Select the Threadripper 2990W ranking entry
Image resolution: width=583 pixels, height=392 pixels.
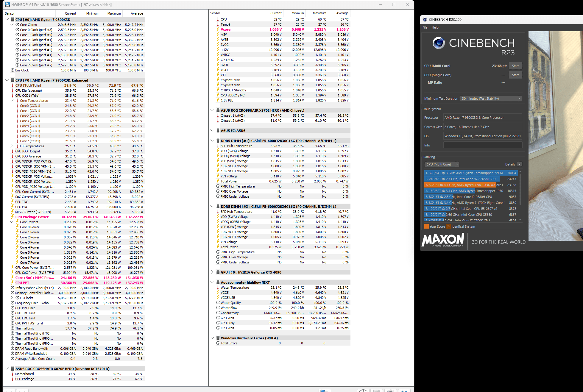tap(471, 173)
